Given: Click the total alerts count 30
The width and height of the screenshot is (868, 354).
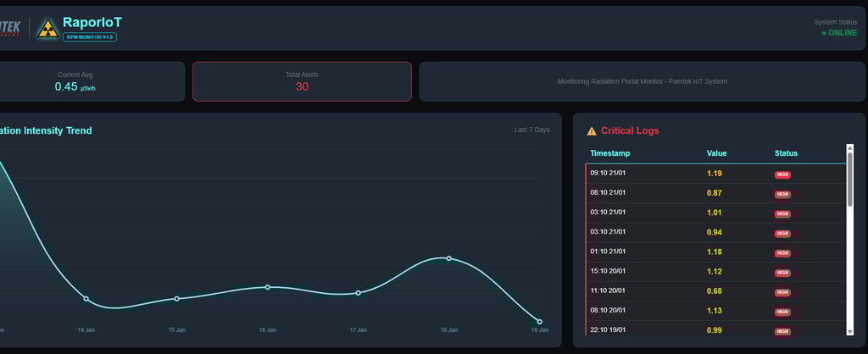Looking at the screenshot, I should tap(303, 87).
